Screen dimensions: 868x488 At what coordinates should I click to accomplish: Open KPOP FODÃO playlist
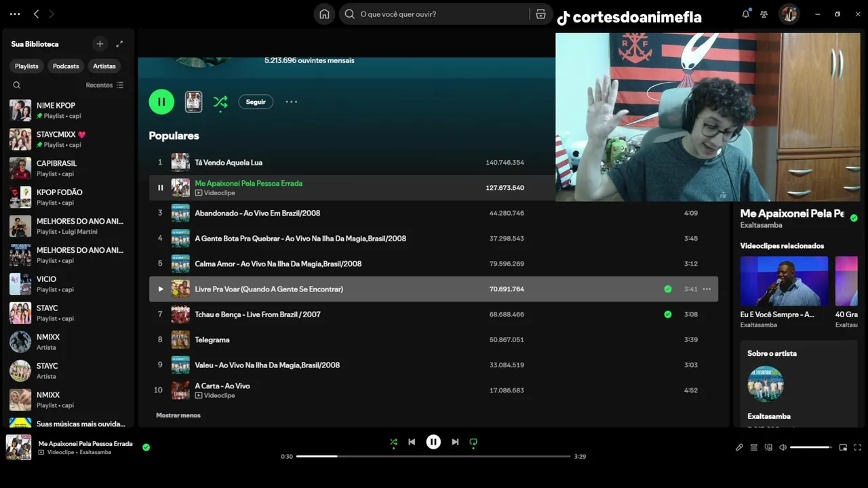pos(68,197)
